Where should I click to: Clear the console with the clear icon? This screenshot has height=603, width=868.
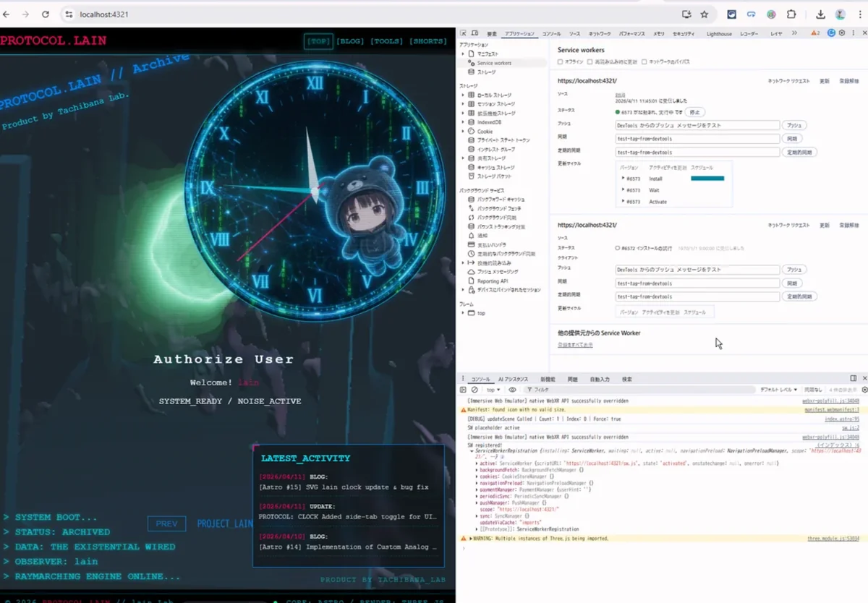475,390
